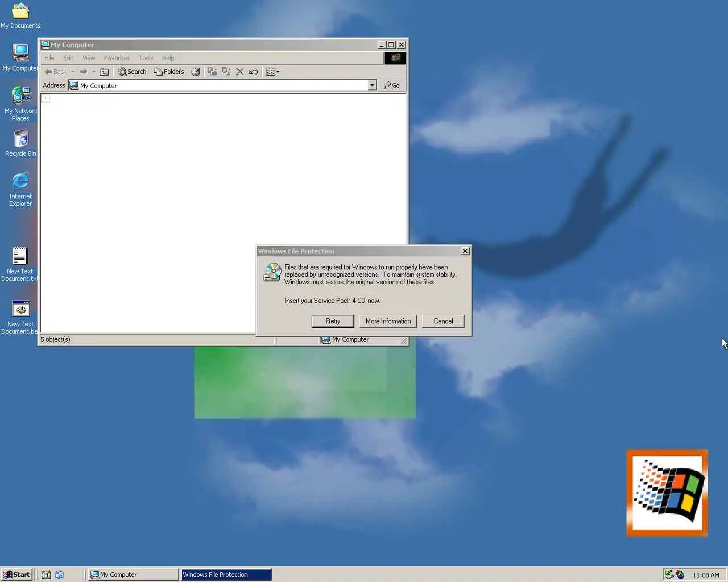Select Internet Explorer desktop icon
Image resolution: width=728 pixels, height=582 pixels.
point(20,189)
